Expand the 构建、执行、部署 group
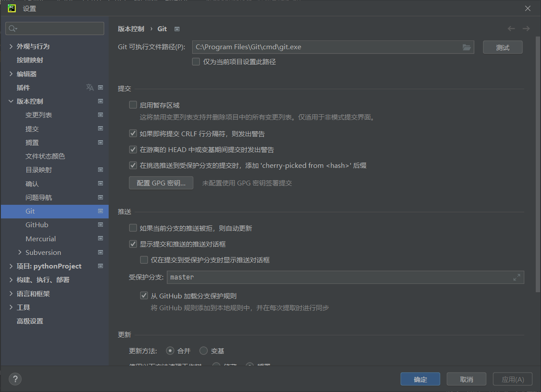Viewport: 541px width, 392px height. (x=11, y=279)
